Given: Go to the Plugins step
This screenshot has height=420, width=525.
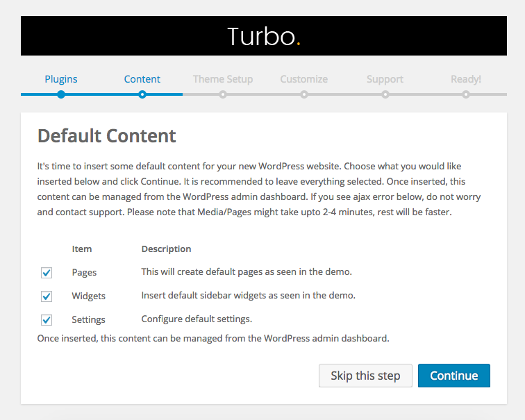Looking at the screenshot, I should [x=61, y=79].
